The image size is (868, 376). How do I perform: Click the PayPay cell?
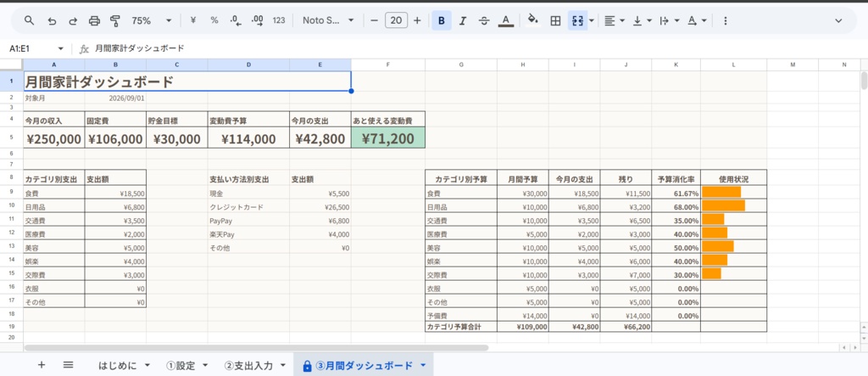(x=248, y=221)
